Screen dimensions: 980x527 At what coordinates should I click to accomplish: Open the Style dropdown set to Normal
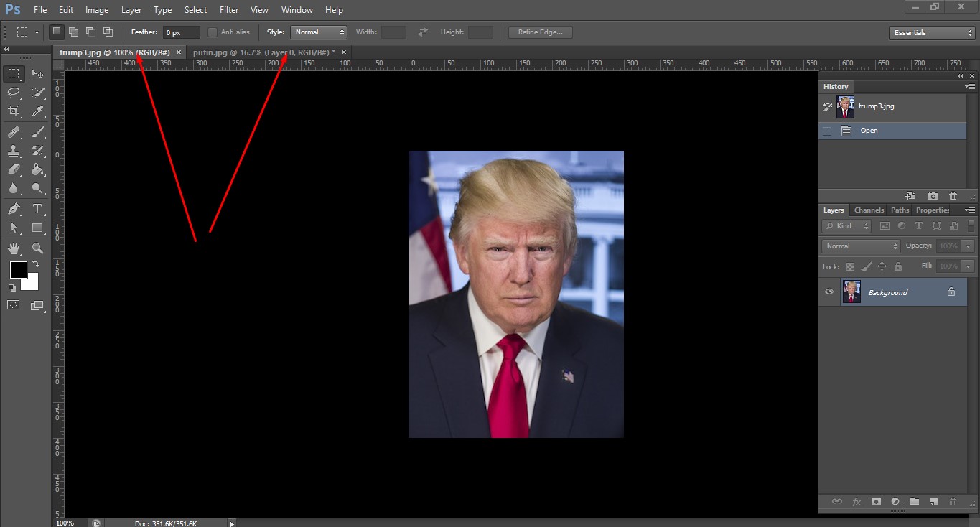(x=318, y=32)
